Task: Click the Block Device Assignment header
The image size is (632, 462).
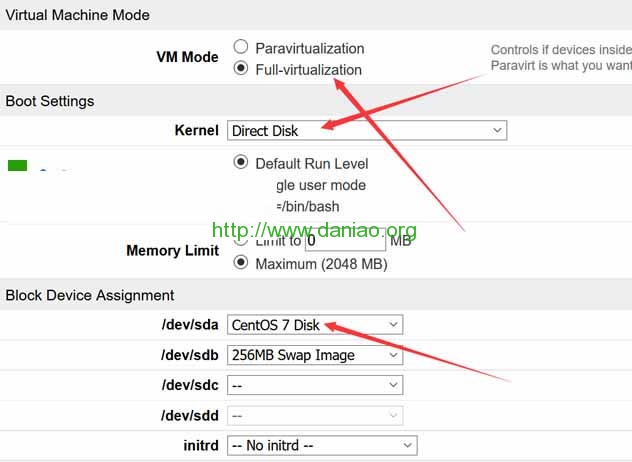Action: (x=90, y=295)
